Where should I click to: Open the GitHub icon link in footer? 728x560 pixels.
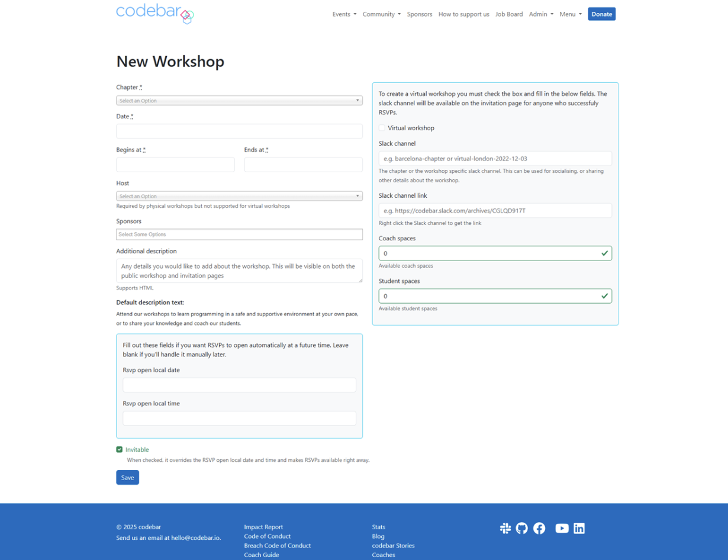522,528
